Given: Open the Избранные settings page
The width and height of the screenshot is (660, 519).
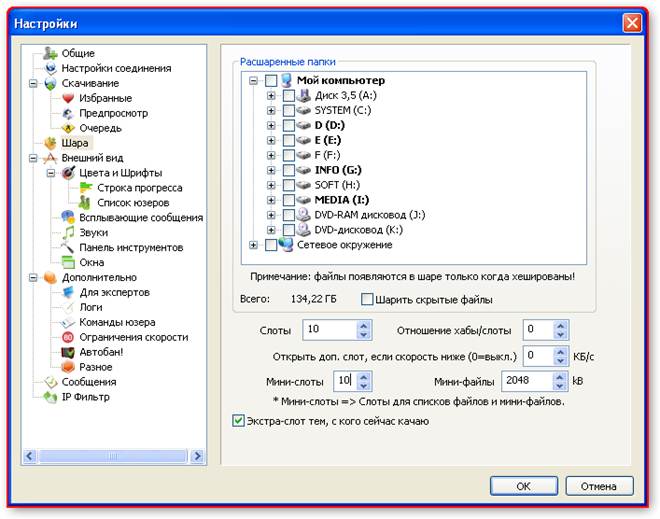Looking at the screenshot, I should [x=105, y=98].
